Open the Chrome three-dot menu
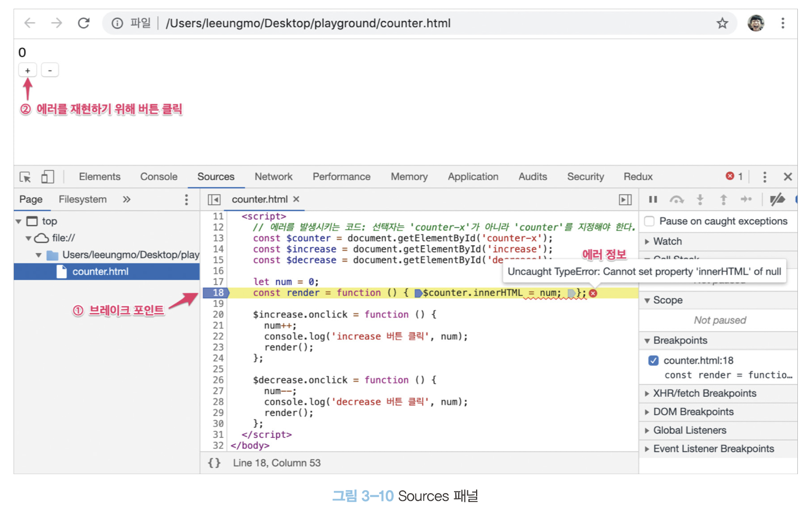Viewport: 812px width, 517px height. click(783, 23)
